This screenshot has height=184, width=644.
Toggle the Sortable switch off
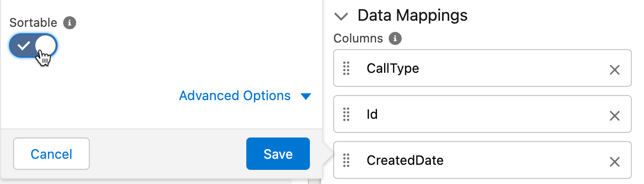point(33,46)
